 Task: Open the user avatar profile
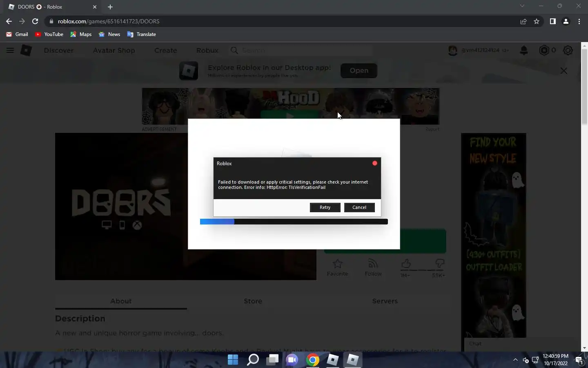pos(452,50)
